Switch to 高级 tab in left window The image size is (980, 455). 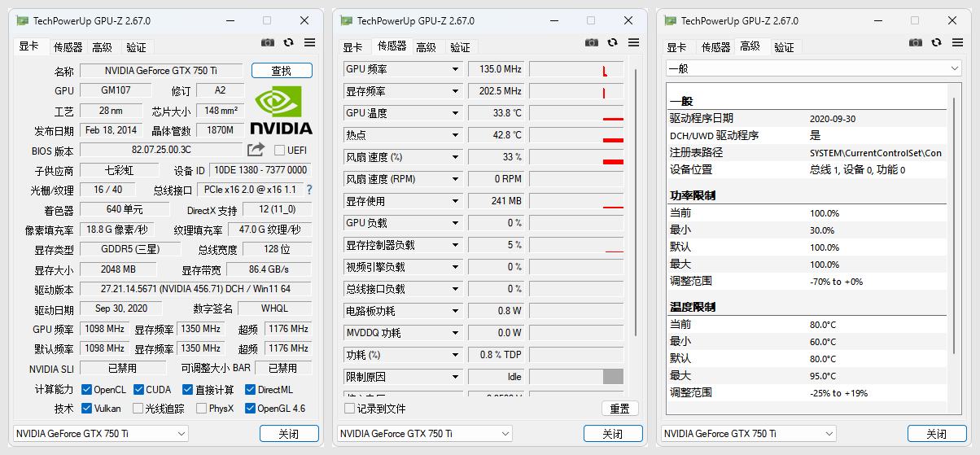tap(103, 47)
